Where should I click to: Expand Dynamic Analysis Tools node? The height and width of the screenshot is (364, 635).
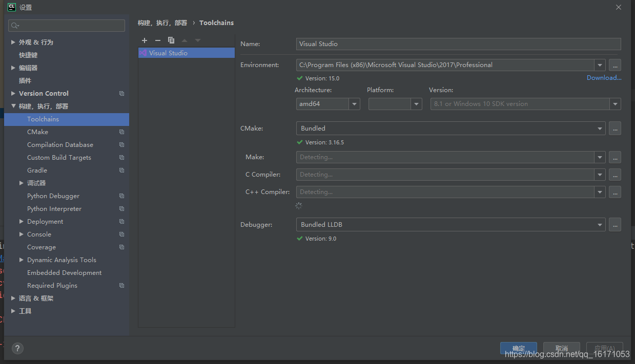point(22,260)
